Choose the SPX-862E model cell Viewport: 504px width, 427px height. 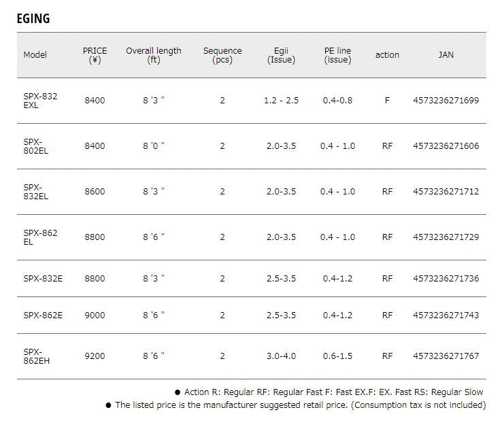pos(43,315)
